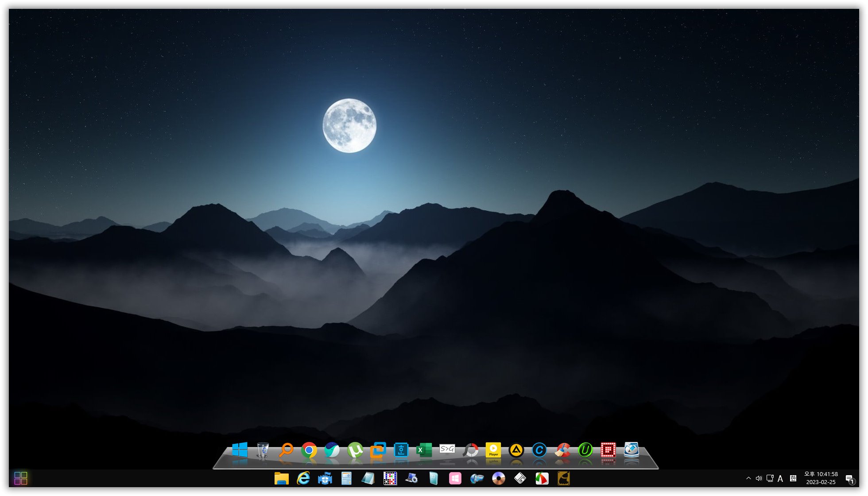Launch PhotoScape X from the dock

tap(471, 450)
